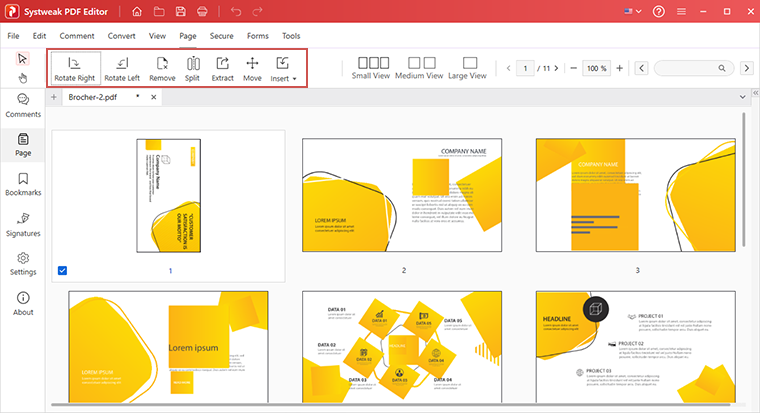Image resolution: width=760 pixels, height=413 pixels.
Task: Split the PDF document
Action: tap(192, 68)
